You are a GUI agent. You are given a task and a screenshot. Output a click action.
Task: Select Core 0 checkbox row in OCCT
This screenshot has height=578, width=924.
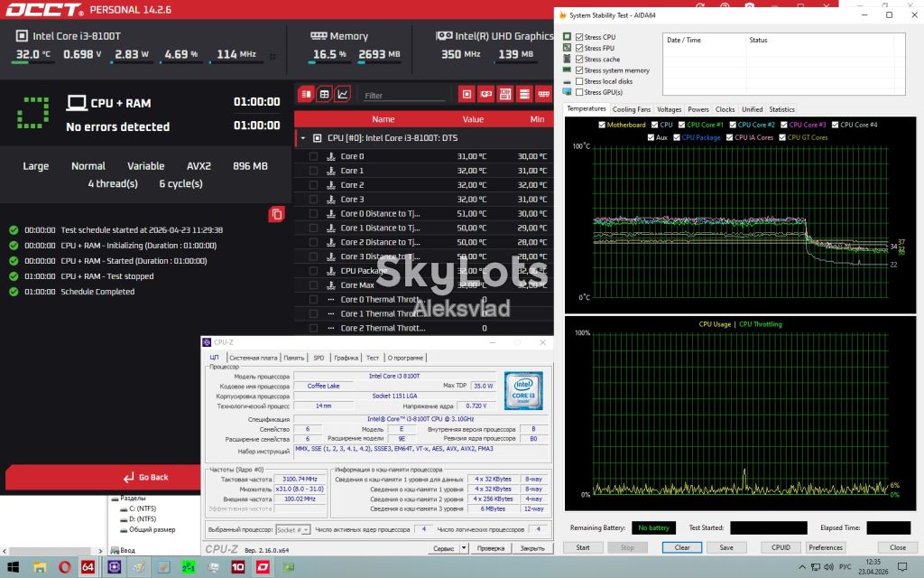coord(313,156)
